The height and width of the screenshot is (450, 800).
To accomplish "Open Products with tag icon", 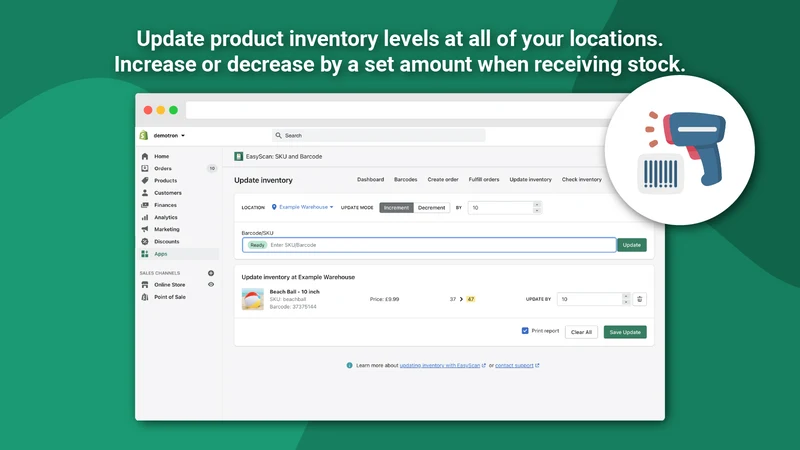I will [x=165, y=181].
